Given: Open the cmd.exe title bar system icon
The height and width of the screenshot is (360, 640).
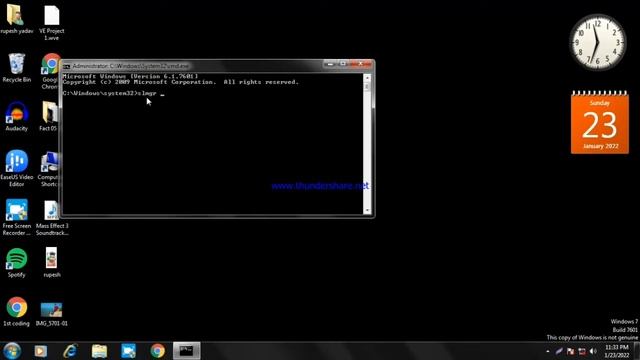Looking at the screenshot, I should (67, 66).
